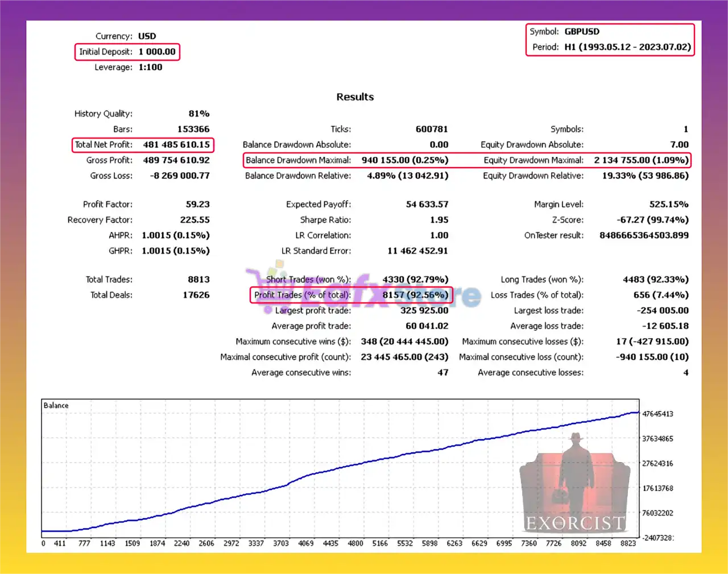Click the Leverage value 1:100

click(150, 67)
